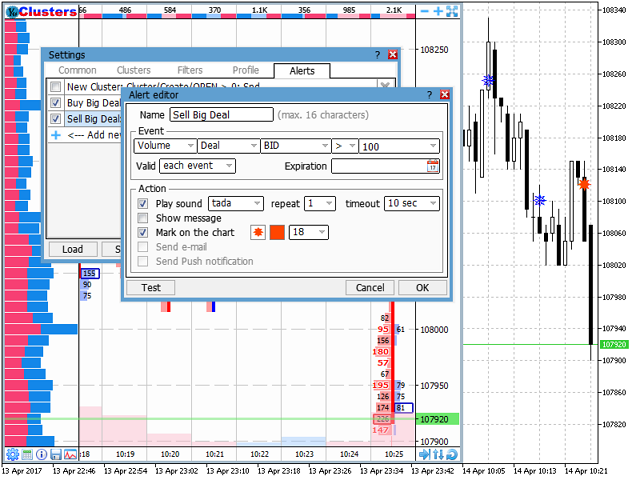640x480 pixels.
Task: Click Settings window help question mark
Action: [378, 55]
